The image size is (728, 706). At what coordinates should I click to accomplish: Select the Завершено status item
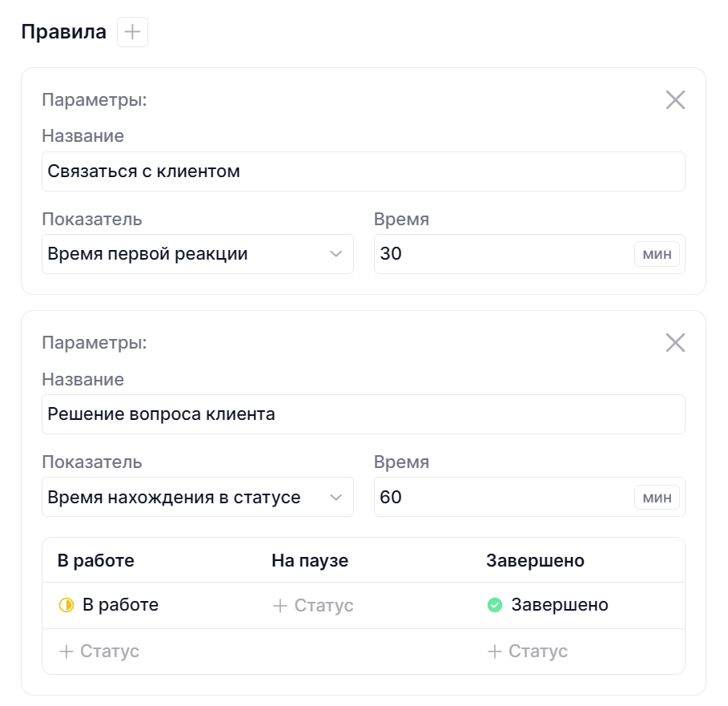pos(559,605)
